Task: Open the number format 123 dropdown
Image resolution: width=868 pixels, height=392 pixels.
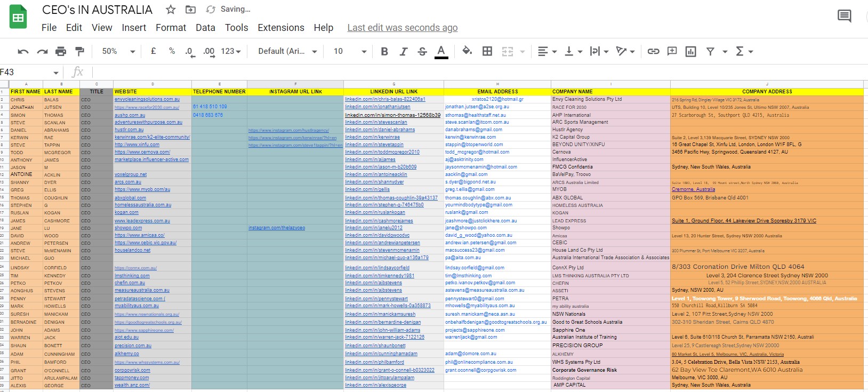Action: point(231,51)
